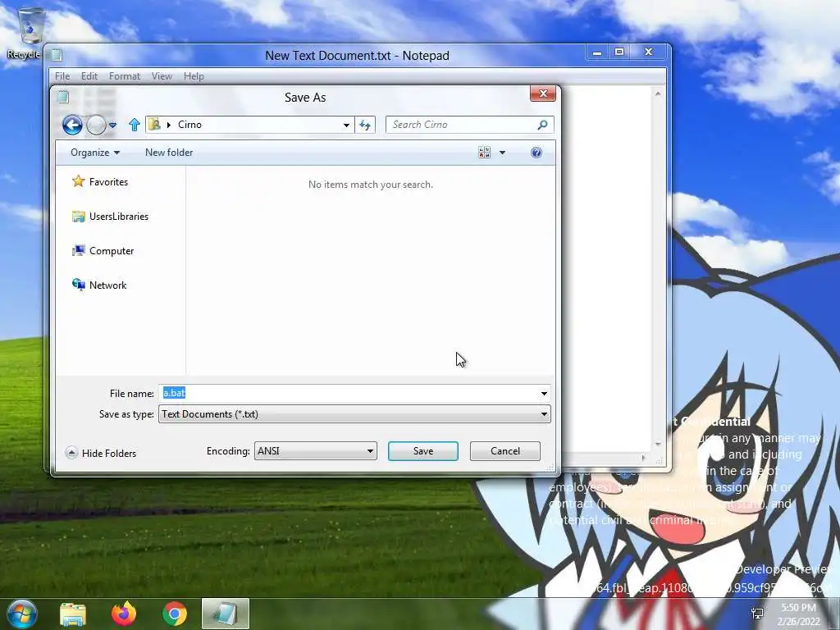Image resolution: width=840 pixels, height=630 pixels.
Task: Launch Google Chrome from the taskbar
Action: pos(174,614)
